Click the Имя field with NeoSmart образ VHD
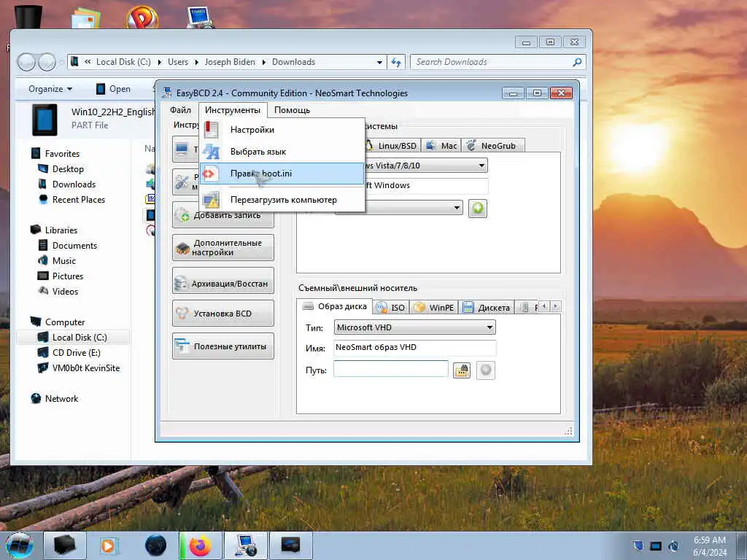The width and height of the screenshot is (747, 560). (414, 347)
